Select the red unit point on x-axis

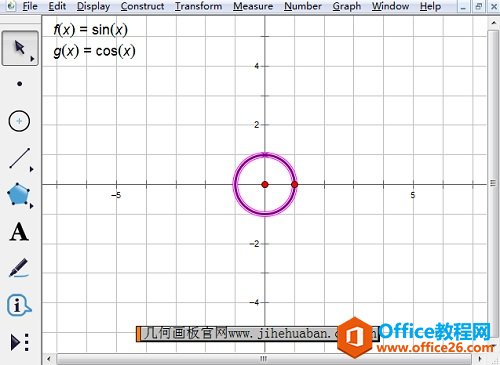click(294, 184)
